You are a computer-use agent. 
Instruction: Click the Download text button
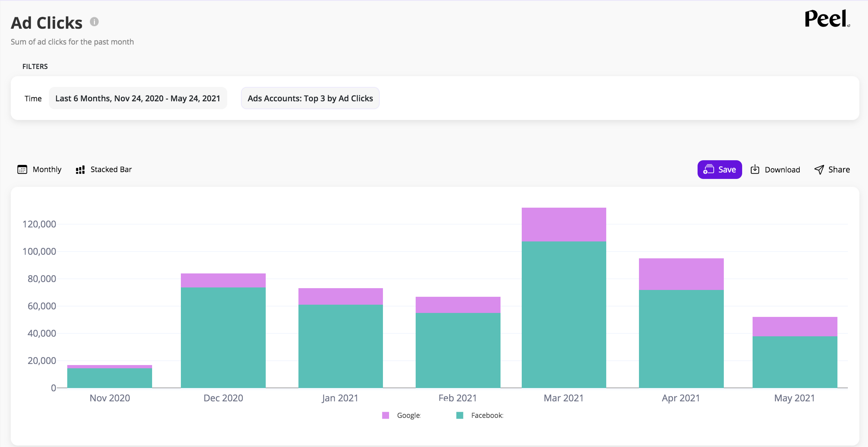(782, 170)
